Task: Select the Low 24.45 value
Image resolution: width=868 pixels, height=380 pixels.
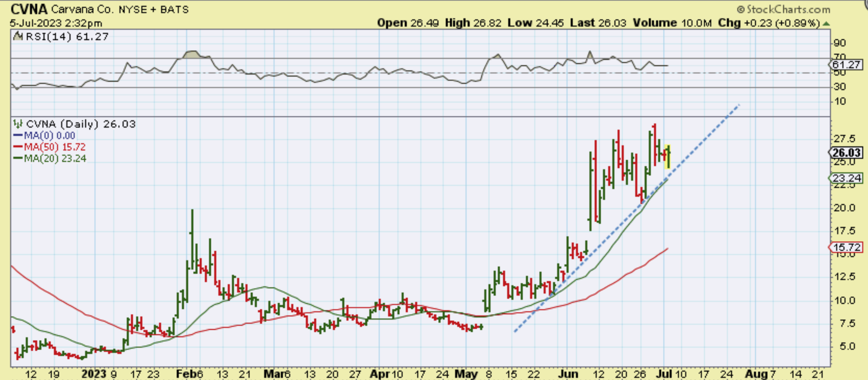Action: click(x=535, y=23)
